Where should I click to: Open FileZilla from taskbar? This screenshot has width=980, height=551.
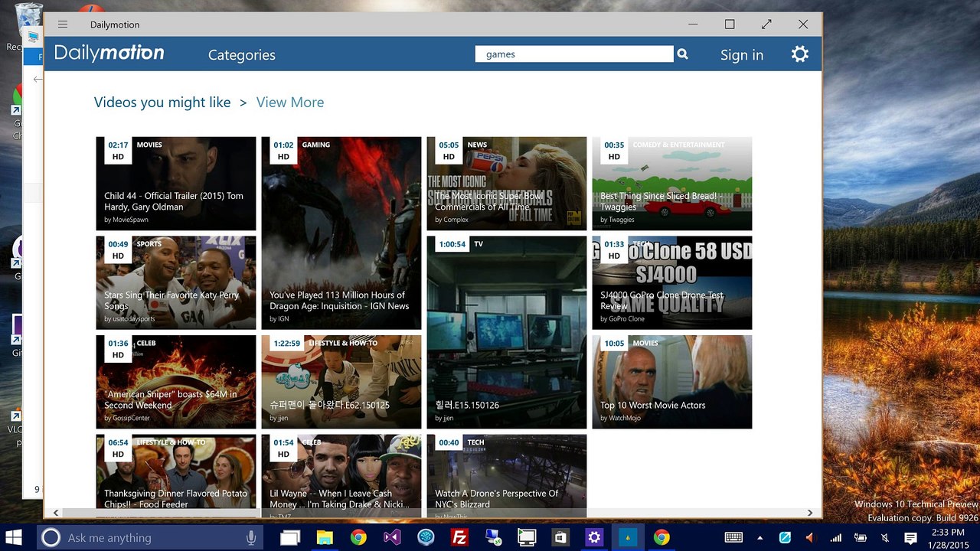click(459, 538)
